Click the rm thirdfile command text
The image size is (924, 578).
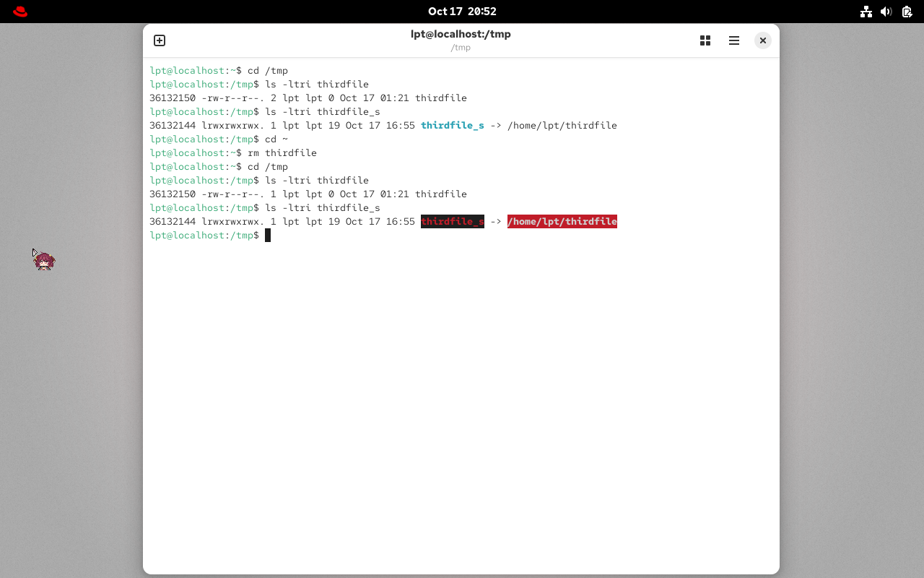click(284, 152)
